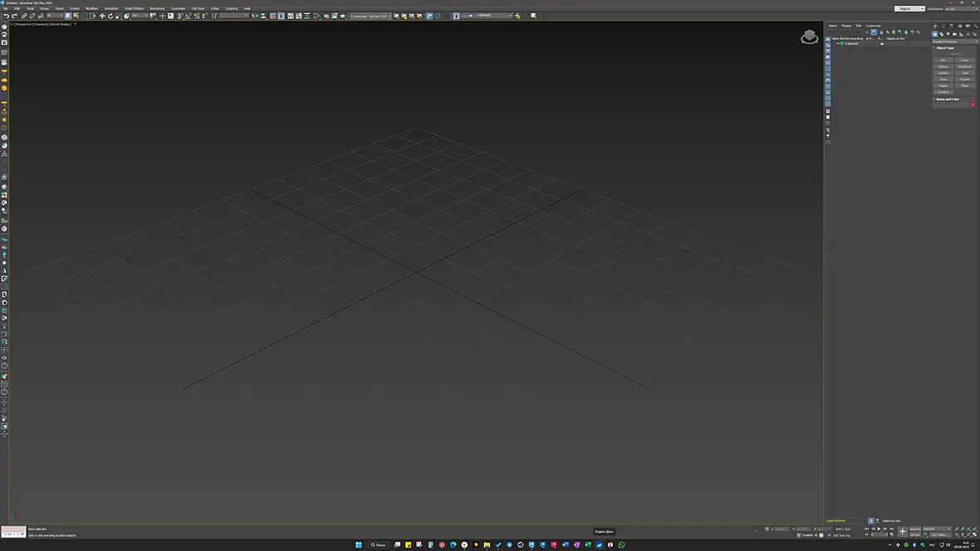This screenshot has height=551, width=980.
Task: Click the Mirror tool icon
Action: pyautogui.click(x=254, y=16)
